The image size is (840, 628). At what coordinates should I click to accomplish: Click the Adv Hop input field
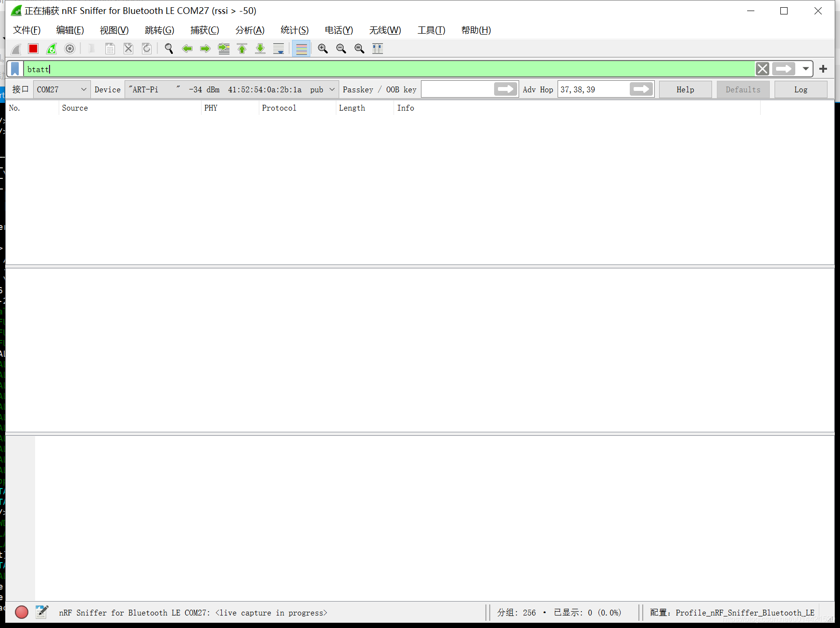click(594, 89)
